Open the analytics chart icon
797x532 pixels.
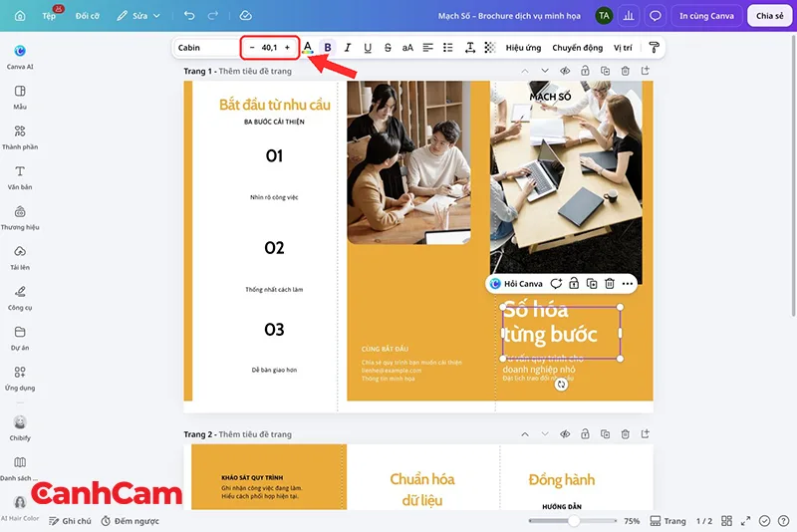click(629, 16)
